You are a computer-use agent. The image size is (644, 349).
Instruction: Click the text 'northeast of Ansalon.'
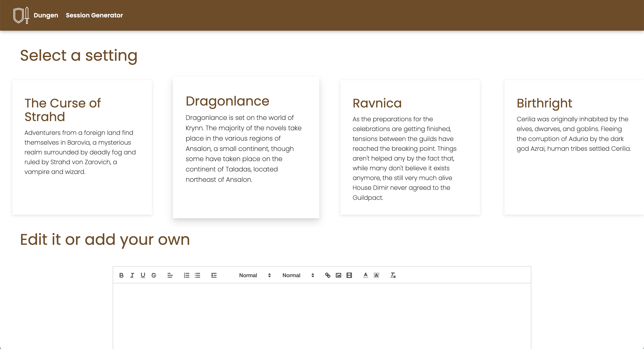click(219, 180)
